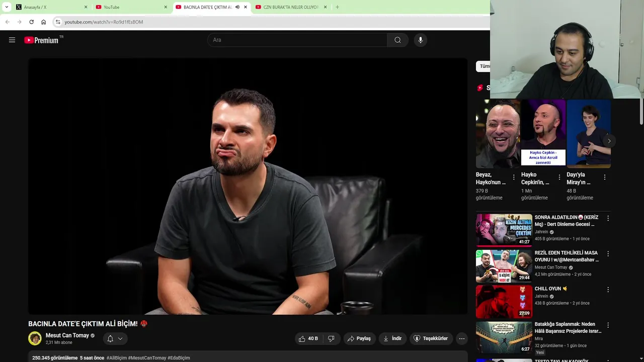This screenshot has width=644, height=362.
Task: Dislike the video
Action: coord(331,338)
